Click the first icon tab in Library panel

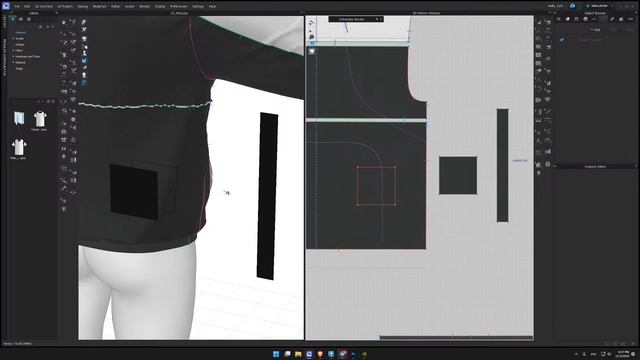[13, 19]
